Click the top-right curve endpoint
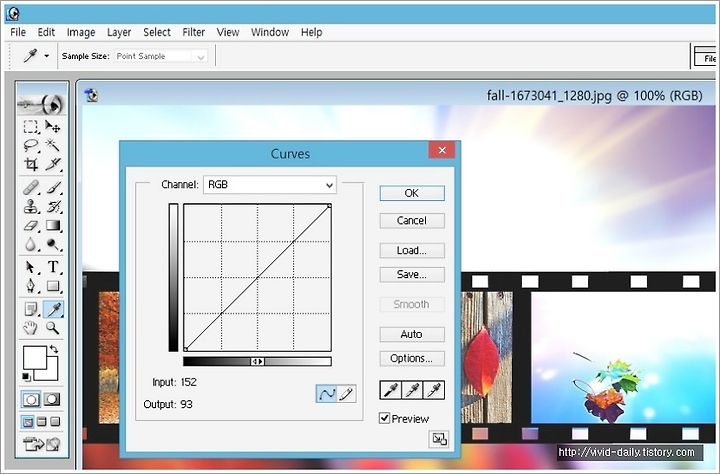This screenshot has height=474, width=720. point(329,206)
